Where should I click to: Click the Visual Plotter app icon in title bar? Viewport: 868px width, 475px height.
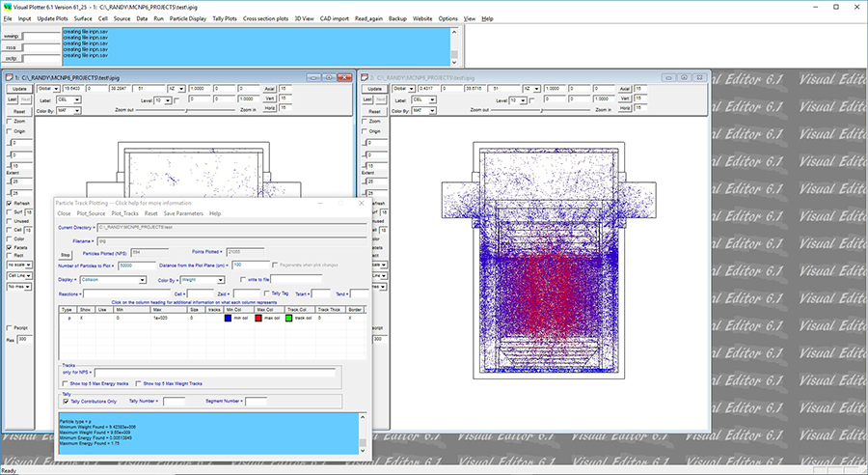pos(7,7)
